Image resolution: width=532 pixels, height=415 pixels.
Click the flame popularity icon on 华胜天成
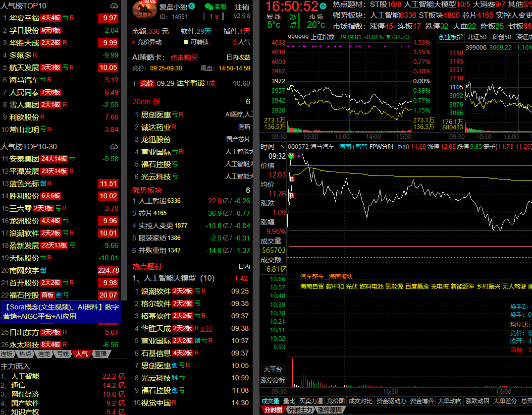pyautogui.click(x=203, y=328)
